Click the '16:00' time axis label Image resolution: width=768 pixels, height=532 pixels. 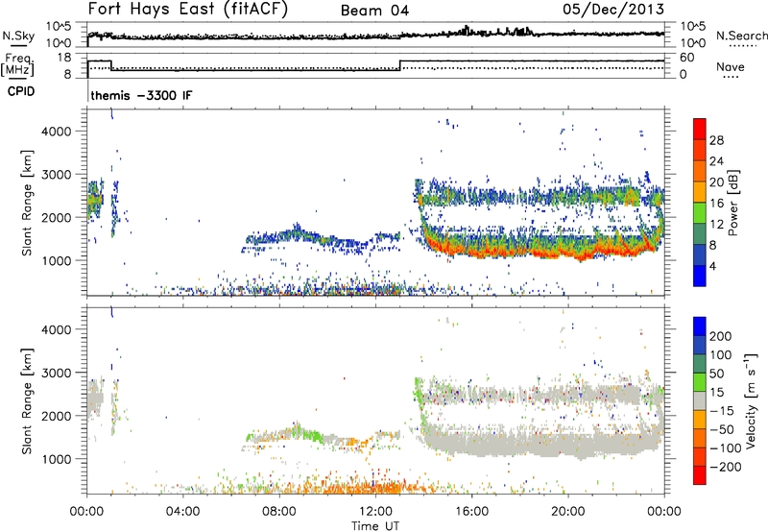click(x=471, y=512)
